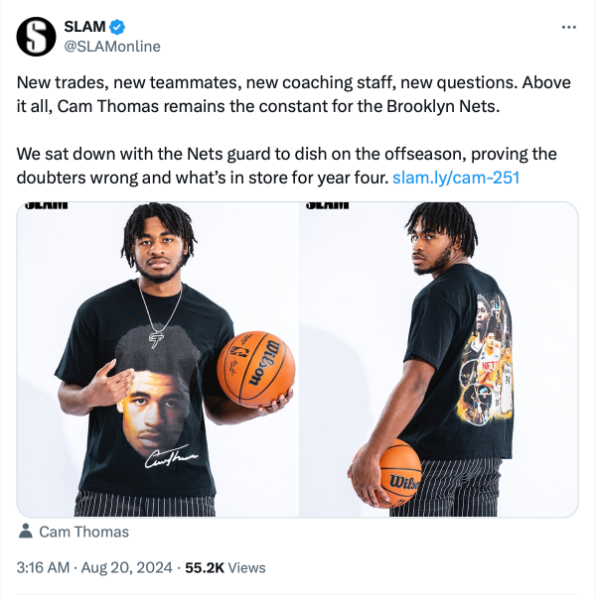
Task: Click the collage graphic on shirt back
Action: pyautogui.click(x=485, y=359)
